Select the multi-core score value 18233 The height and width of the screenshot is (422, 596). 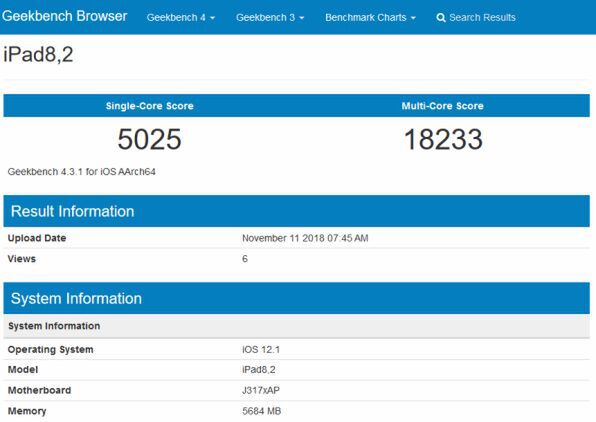[x=443, y=139]
